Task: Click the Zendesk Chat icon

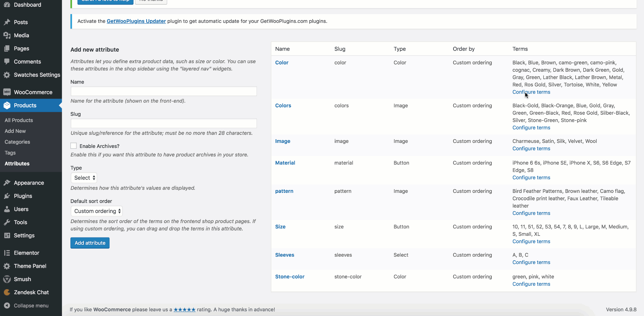Action: (7, 293)
